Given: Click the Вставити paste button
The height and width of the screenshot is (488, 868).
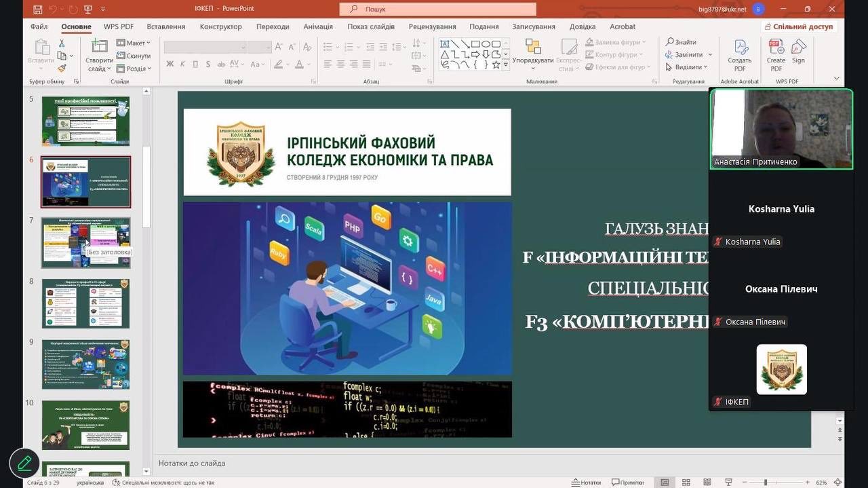Looking at the screenshot, I should click(x=41, y=54).
